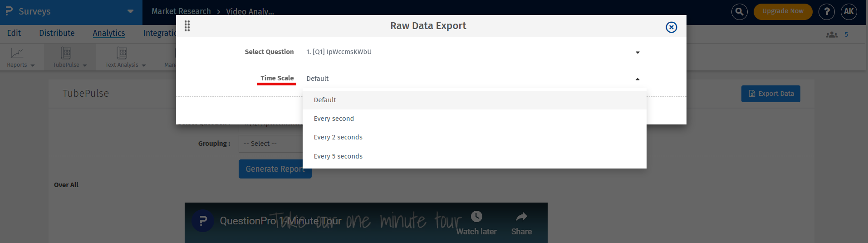Choose the Every 2 seconds option

(x=474, y=137)
